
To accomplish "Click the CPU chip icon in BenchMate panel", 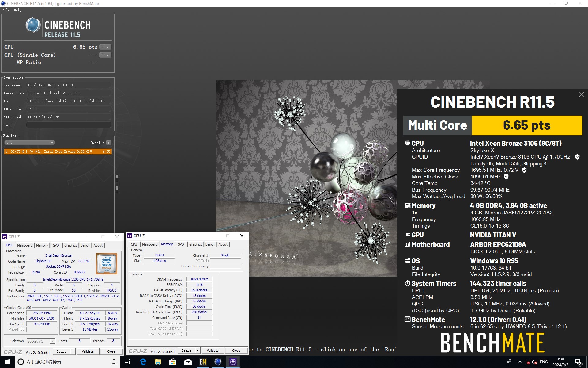I will [x=407, y=143].
